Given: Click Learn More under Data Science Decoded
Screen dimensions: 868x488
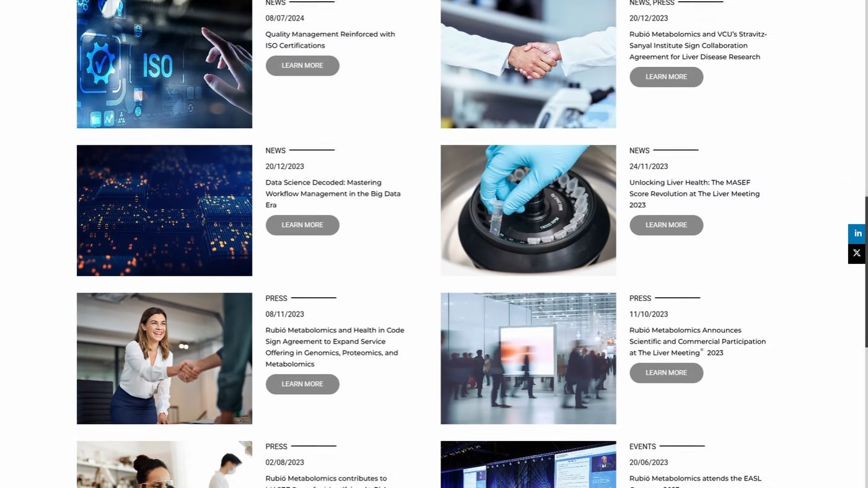Looking at the screenshot, I should tap(302, 225).
